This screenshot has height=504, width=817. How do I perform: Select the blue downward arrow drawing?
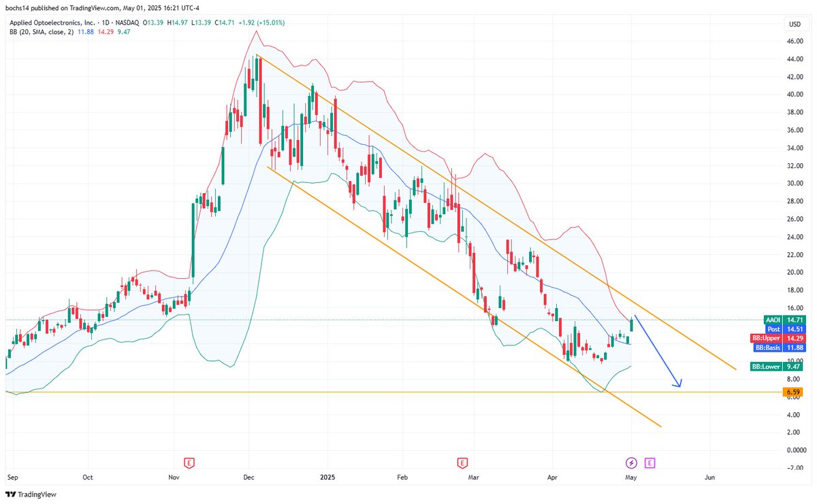(658, 351)
